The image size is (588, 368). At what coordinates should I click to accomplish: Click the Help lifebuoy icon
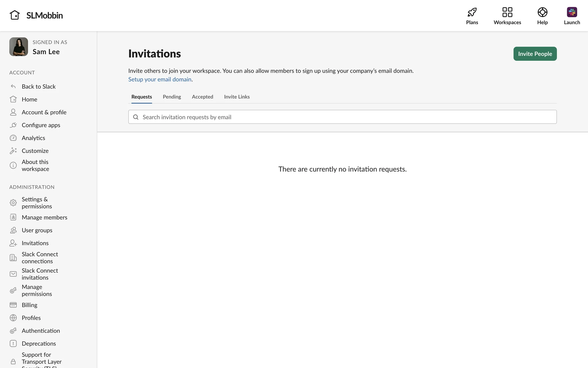(542, 12)
